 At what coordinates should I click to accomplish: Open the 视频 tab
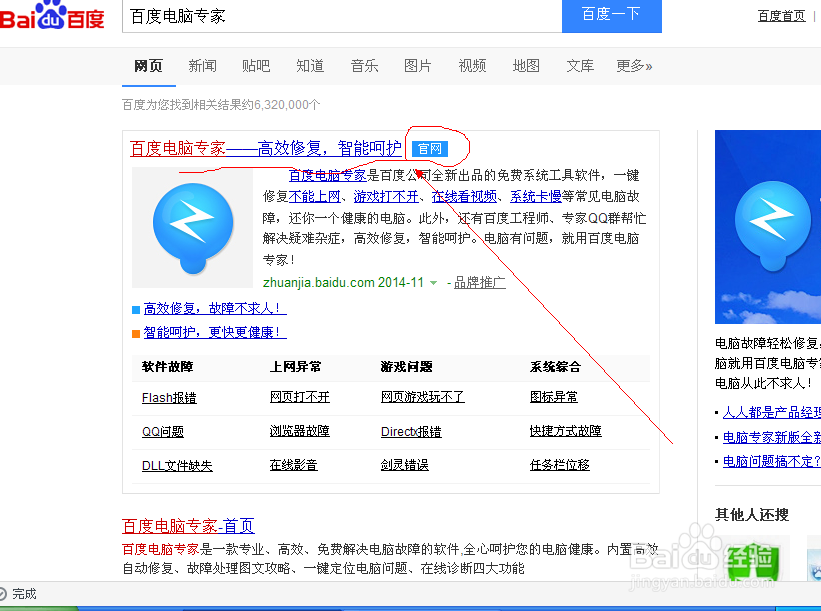(472, 66)
